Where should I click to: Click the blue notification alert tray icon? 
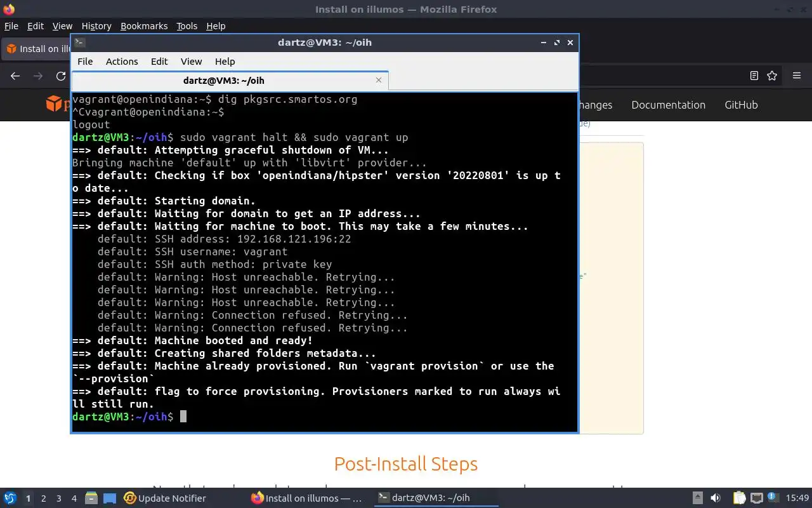[773, 497]
